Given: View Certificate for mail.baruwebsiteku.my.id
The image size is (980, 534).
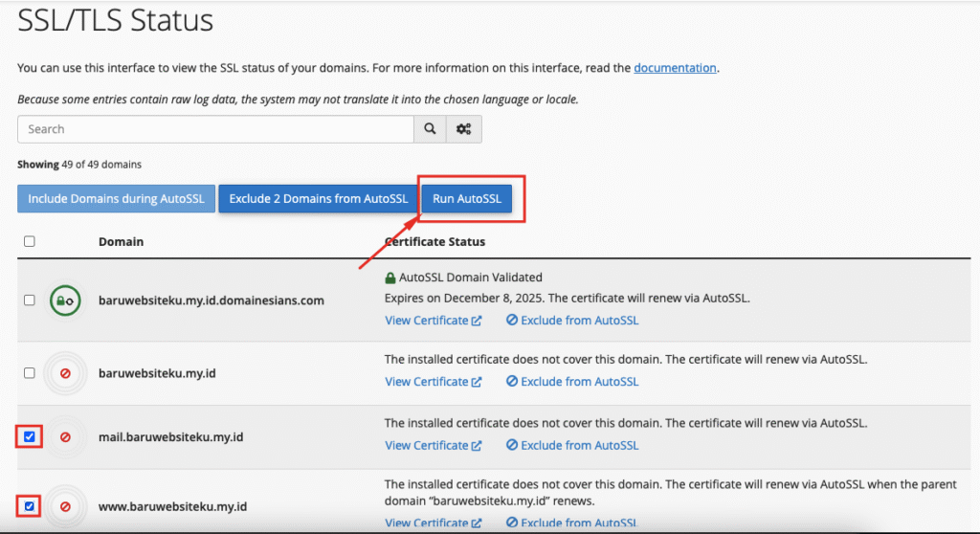Looking at the screenshot, I should pyautogui.click(x=434, y=445).
